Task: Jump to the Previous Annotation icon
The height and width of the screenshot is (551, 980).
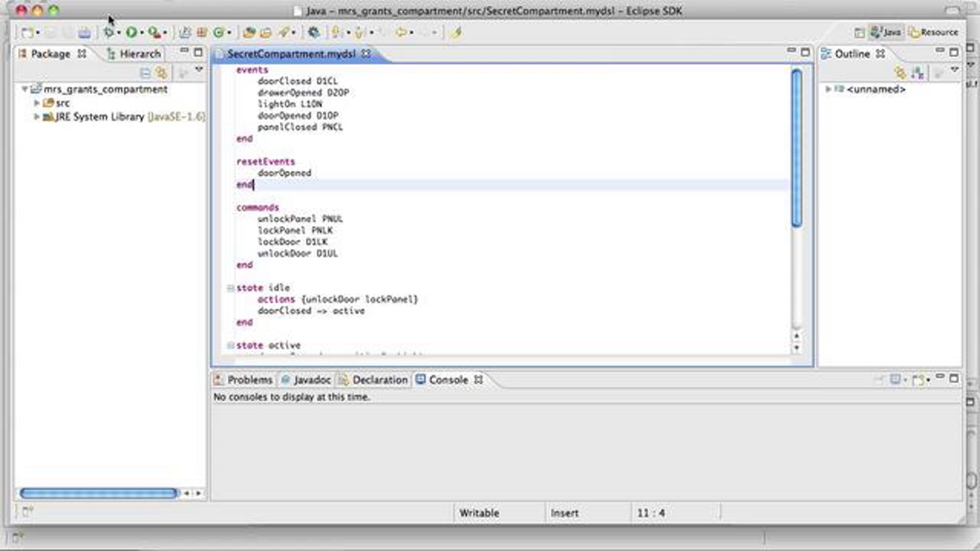Action: (x=359, y=32)
